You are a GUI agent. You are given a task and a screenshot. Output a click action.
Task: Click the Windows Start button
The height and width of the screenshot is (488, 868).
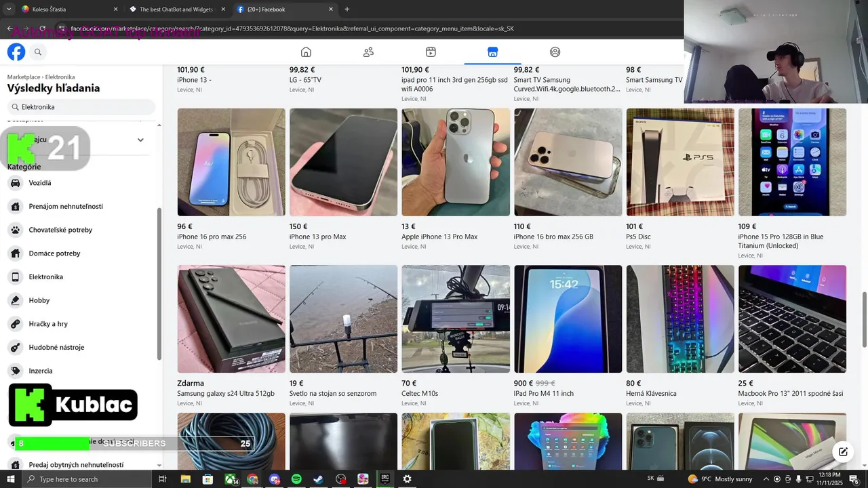point(10,479)
